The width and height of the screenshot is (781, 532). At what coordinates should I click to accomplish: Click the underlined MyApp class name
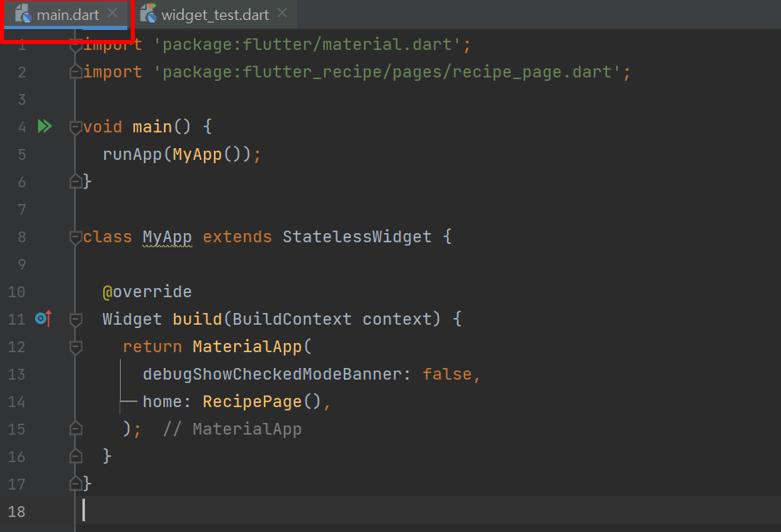[167, 236]
